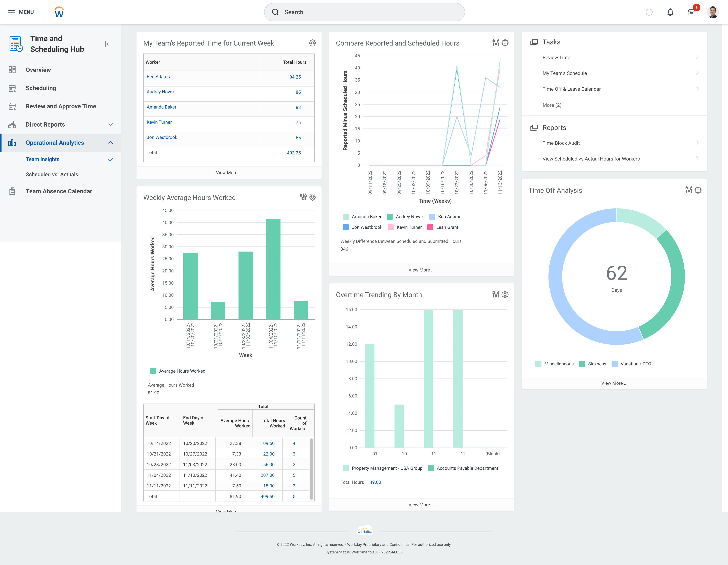The height and width of the screenshot is (565, 728).
Task: Open Ben Adams worker profile
Action: [x=158, y=76]
